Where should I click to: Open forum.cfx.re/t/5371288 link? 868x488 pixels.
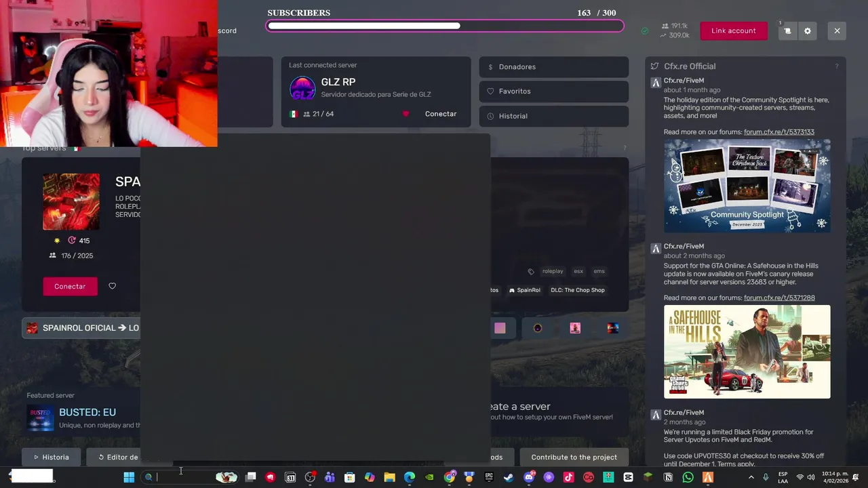(x=779, y=298)
